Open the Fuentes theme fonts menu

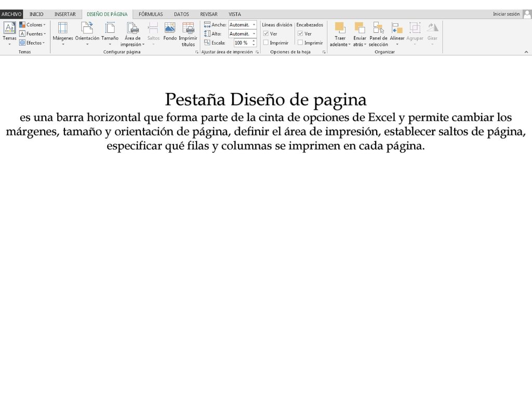(x=33, y=34)
